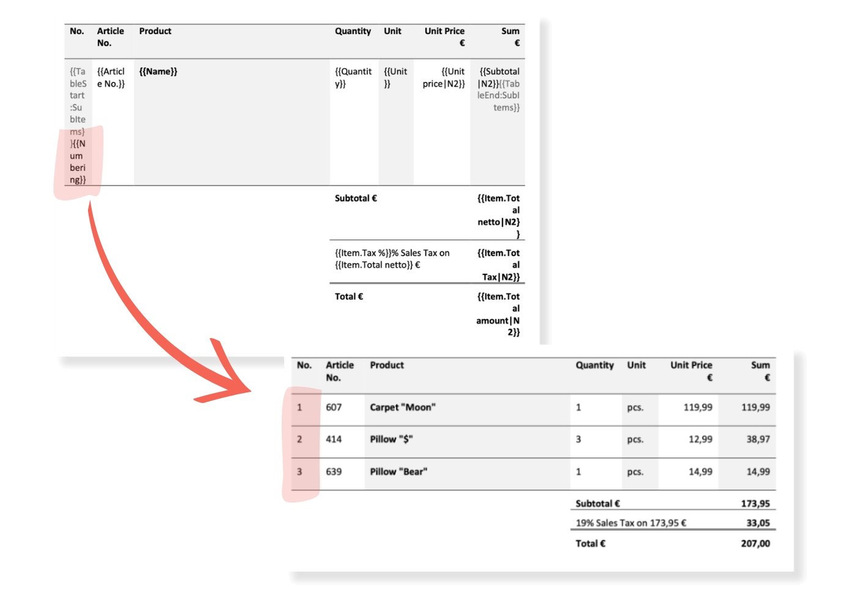868x593 pixels.
Task: Click the {{Quantity}} placeholder cell
Action: [353, 78]
